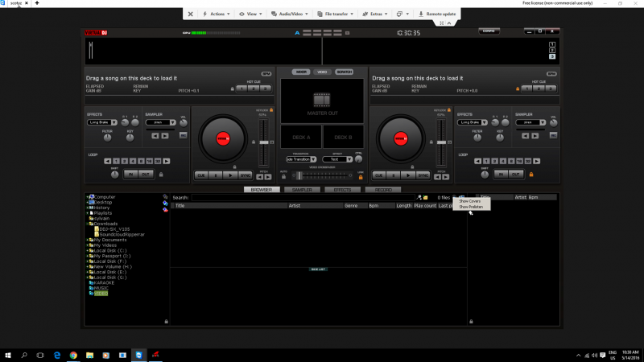Nudge right deck pitch up arrow

click(x=446, y=177)
